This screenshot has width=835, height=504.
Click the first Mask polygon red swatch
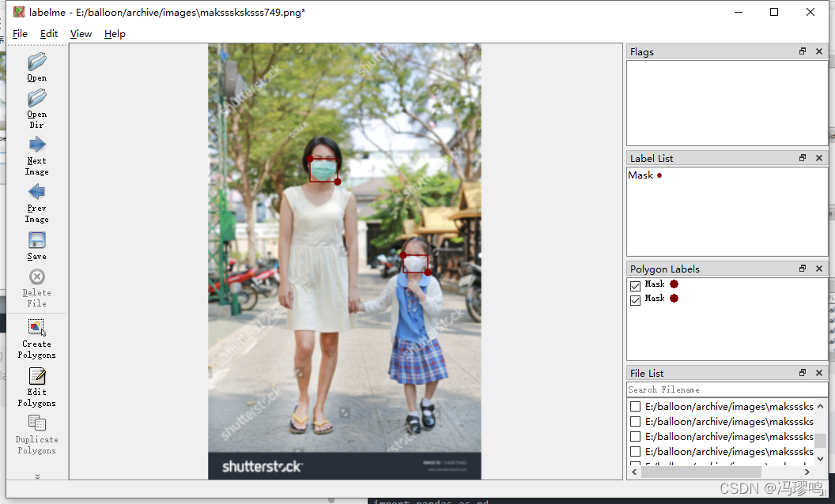point(674,284)
